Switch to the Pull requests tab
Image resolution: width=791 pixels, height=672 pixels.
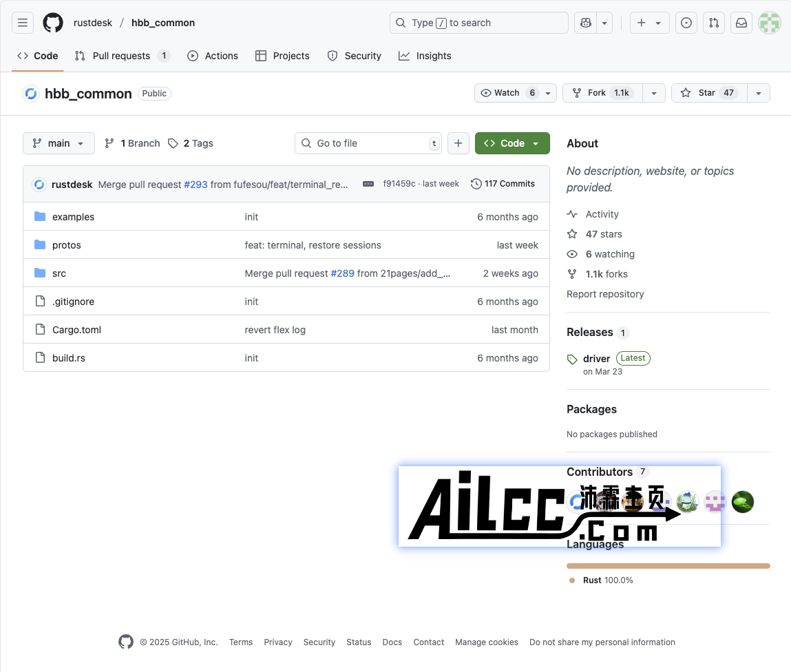[122, 56]
